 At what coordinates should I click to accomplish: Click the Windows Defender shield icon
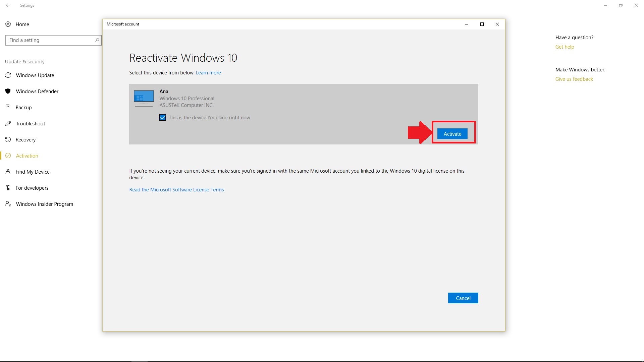pos(8,91)
